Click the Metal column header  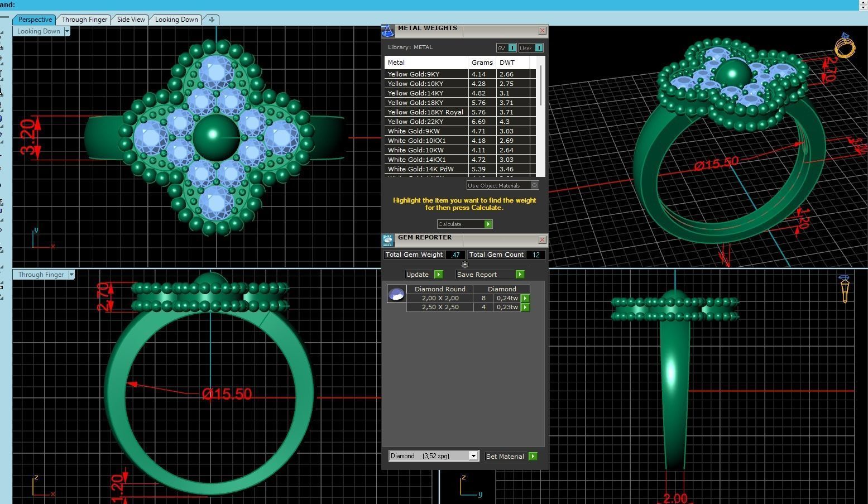tap(426, 63)
